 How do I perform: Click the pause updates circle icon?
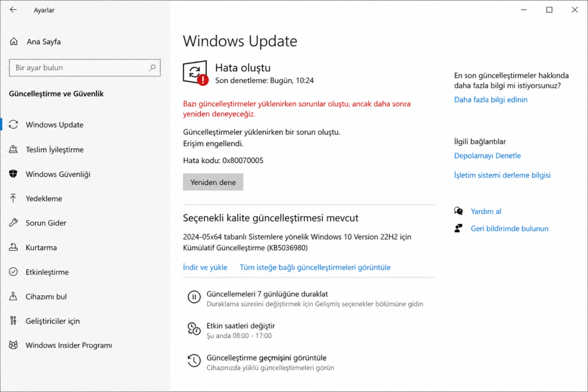(x=194, y=297)
